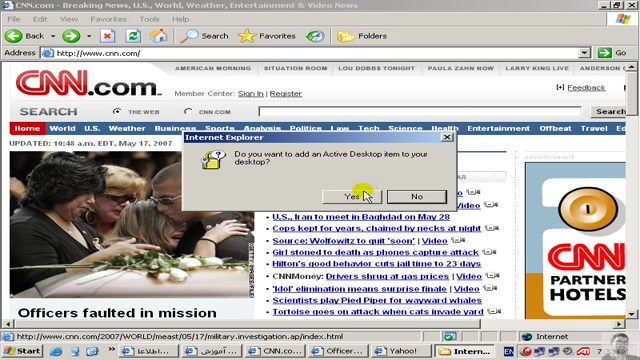This screenshot has height=360, width=640.
Task: Click the ATI tray icon
Action: (583, 351)
